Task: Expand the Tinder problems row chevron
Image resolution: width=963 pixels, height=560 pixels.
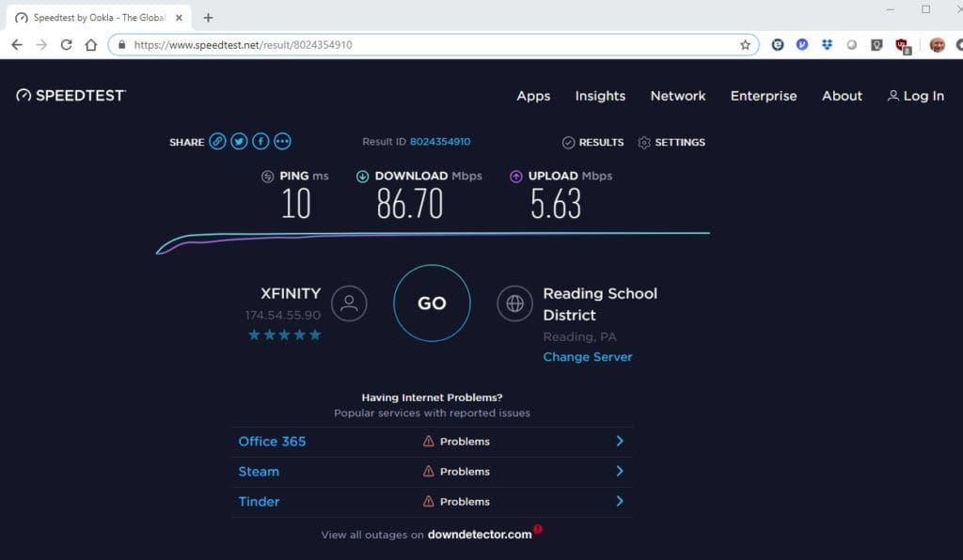Action: (620, 501)
